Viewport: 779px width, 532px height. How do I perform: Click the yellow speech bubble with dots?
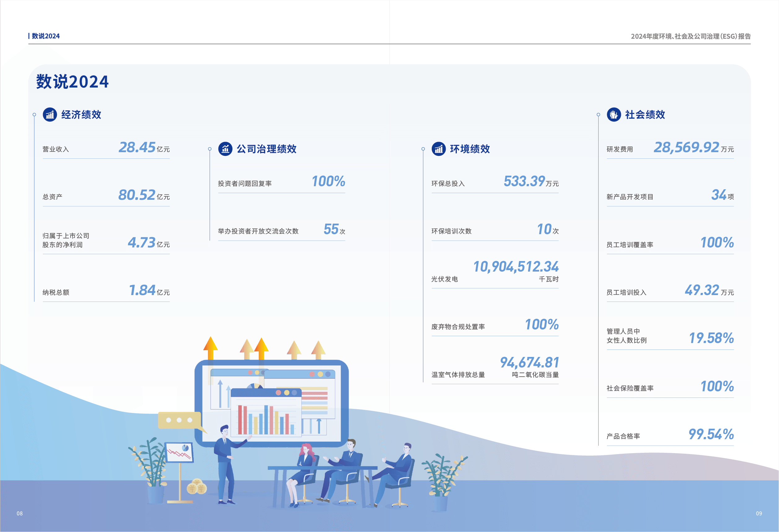(180, 420)
